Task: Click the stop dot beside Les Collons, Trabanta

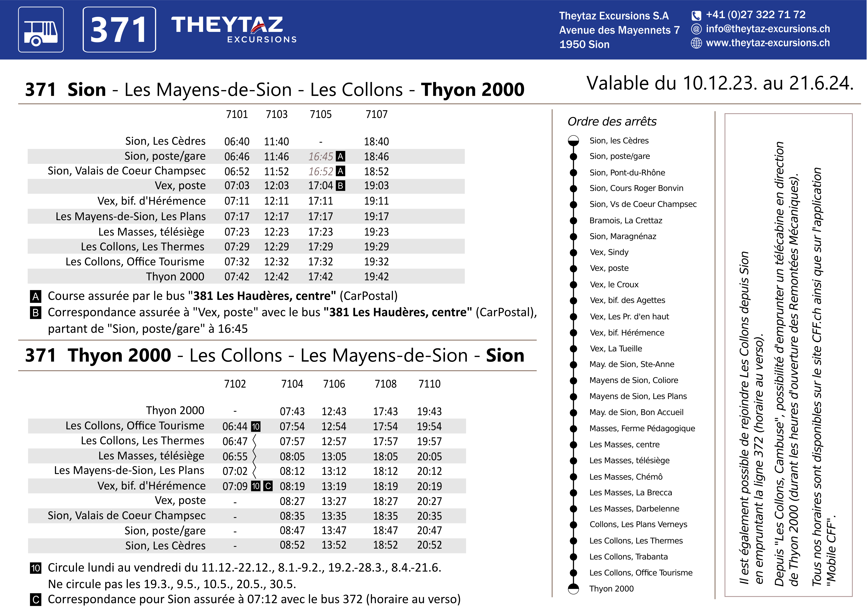Action: [573, 557]
